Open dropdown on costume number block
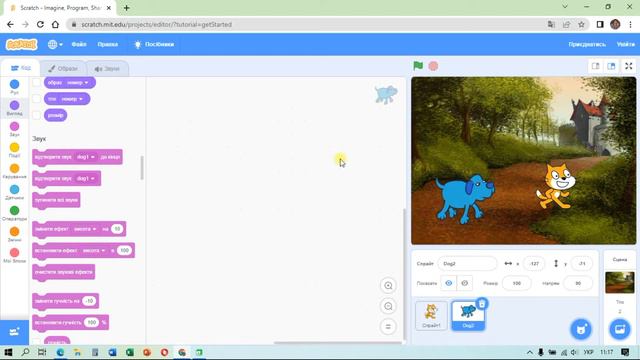The height and width of the screenshot is (360, 640). point(78,82)
